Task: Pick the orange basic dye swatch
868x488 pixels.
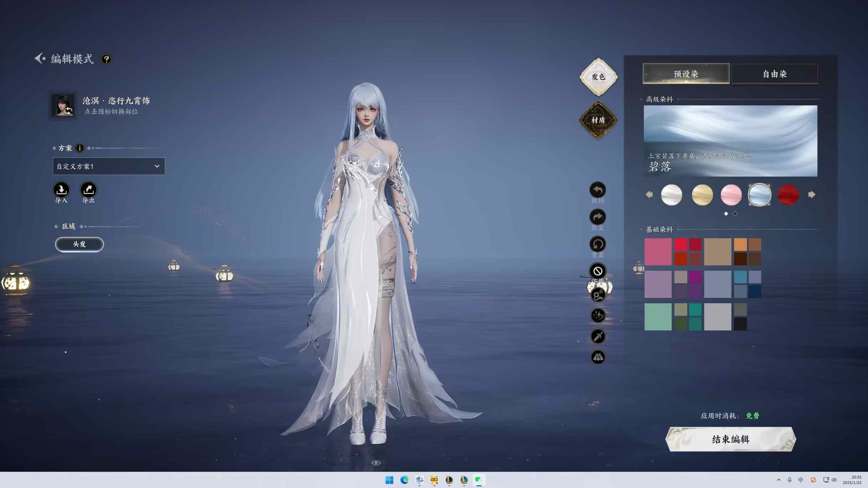Action: tap(740, 245)
